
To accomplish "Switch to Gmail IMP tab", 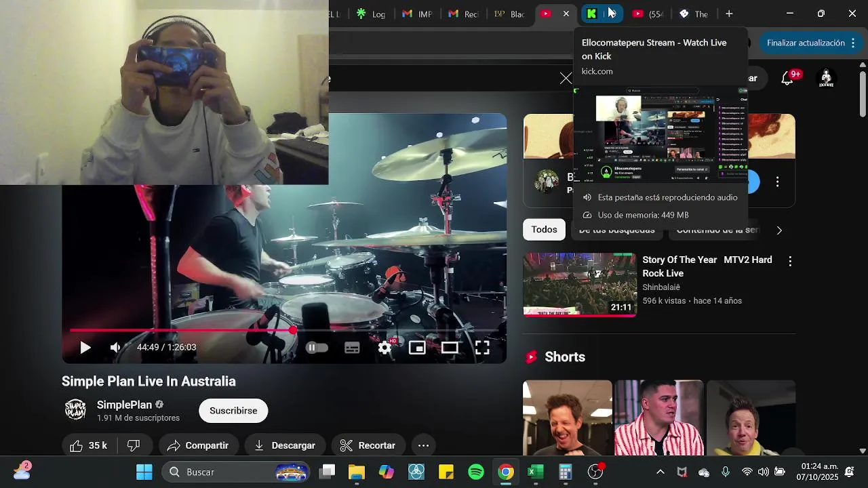I will (x=417, y=14).
